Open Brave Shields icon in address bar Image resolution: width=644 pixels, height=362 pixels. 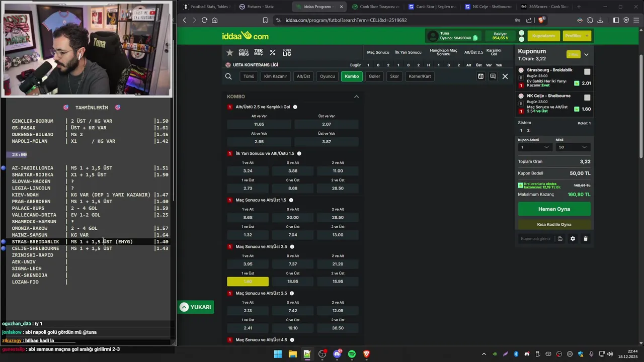[541, 20]
